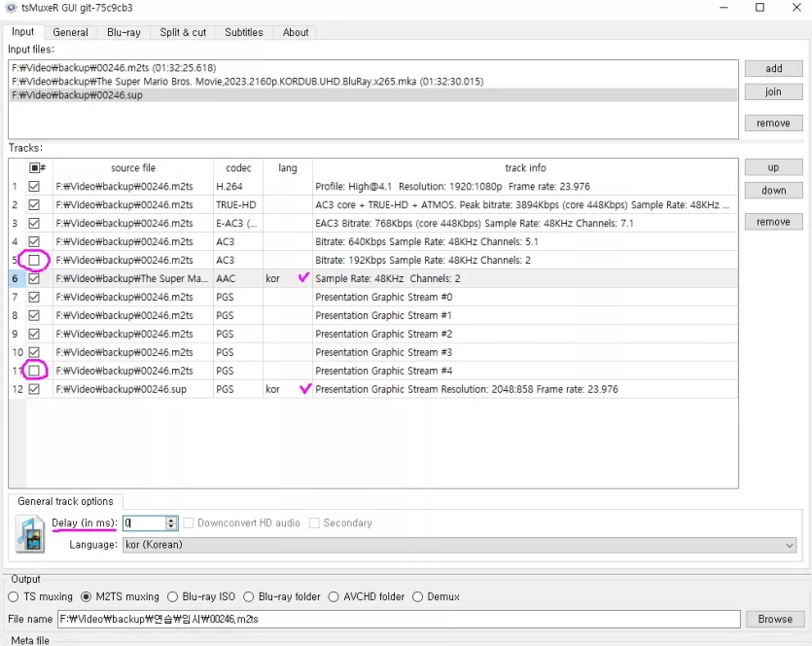Click the tsMuxeR app icon in title bar
The height and width of the screenshot is (646, 812).
[11, 8]
